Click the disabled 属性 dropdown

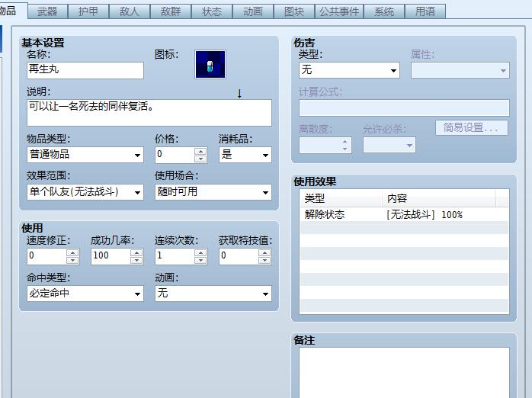click(x=460, y=70)
